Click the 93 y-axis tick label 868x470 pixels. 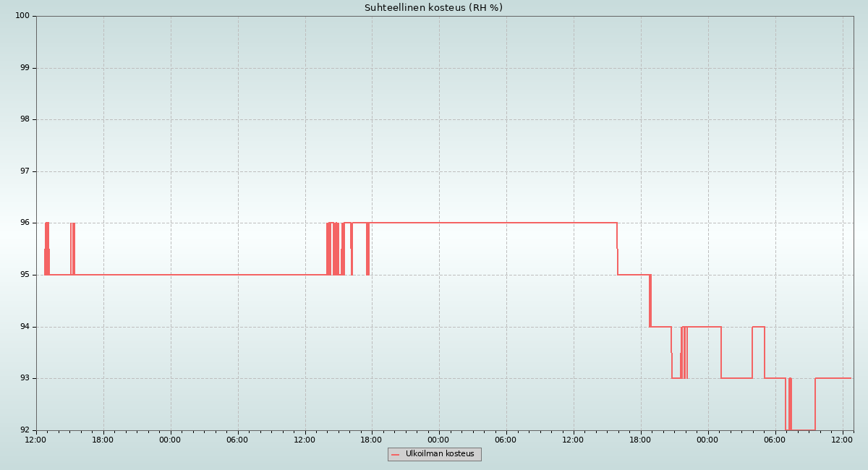(25, 378)
